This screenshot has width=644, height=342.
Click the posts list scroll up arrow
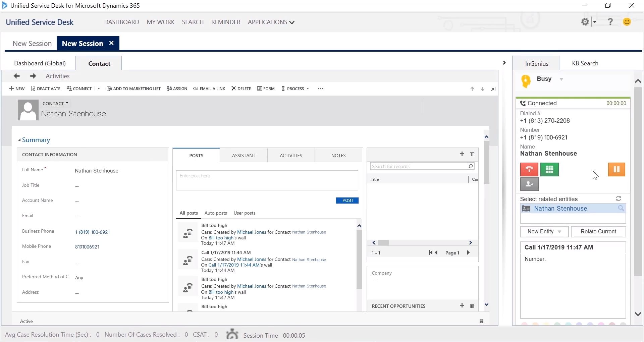coord(359,226)
